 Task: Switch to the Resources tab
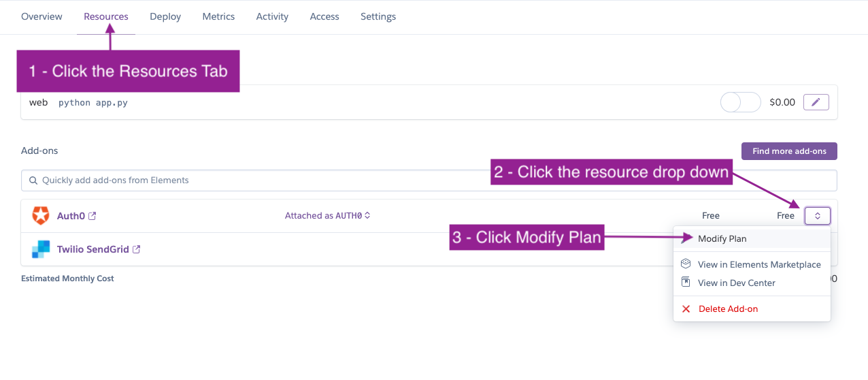point(106,16)
